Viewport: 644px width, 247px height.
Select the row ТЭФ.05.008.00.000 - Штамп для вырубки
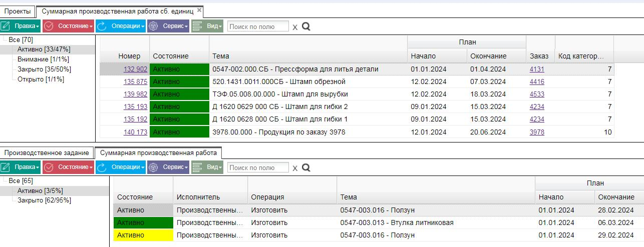357,94
